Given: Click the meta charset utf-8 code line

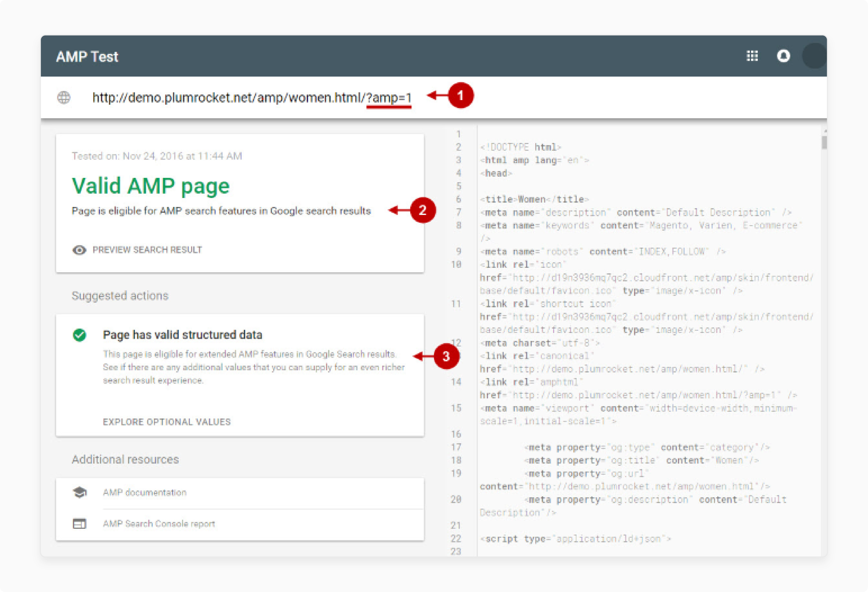Looking at the screenshot, I should click(540, 343).
